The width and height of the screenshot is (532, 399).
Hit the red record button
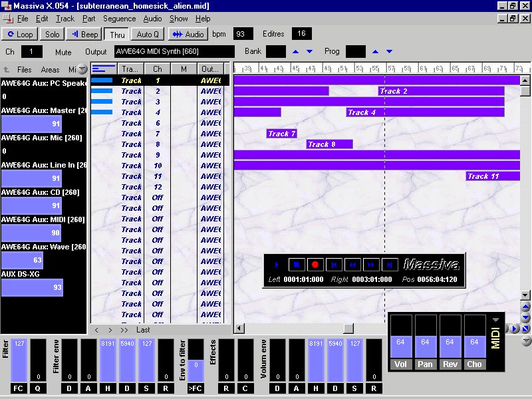click(x=315, y=265)
